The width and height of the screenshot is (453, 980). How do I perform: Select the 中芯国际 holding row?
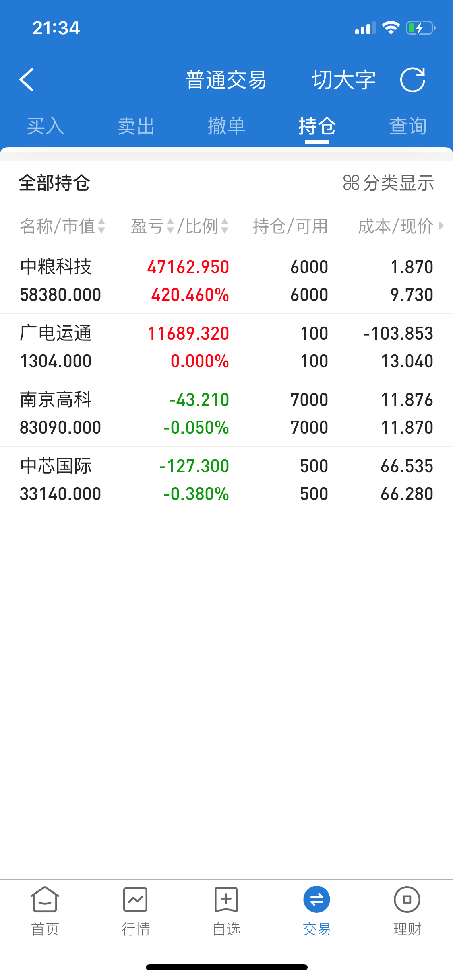pos(226,480)
